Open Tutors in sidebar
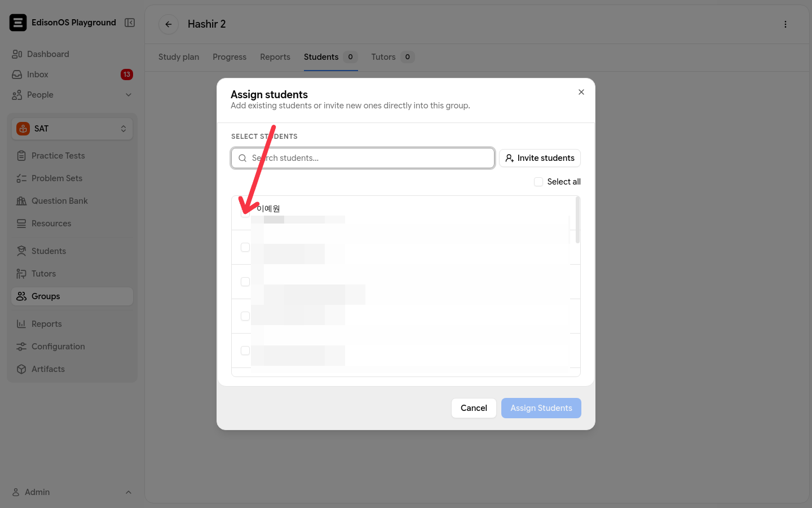 tap(72, 274)
